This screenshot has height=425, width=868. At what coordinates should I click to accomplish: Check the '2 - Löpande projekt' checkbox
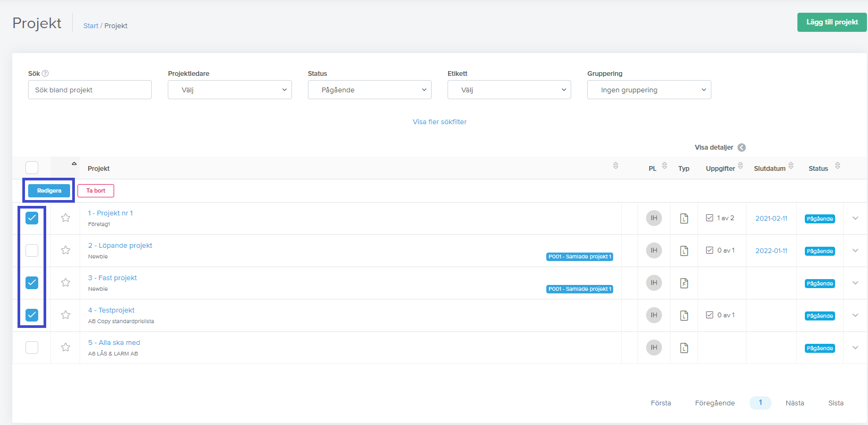32,250
